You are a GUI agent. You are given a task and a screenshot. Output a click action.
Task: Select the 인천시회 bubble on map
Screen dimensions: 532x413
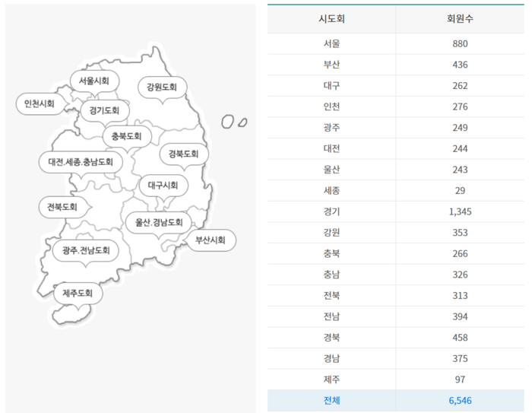coord(40,103)
